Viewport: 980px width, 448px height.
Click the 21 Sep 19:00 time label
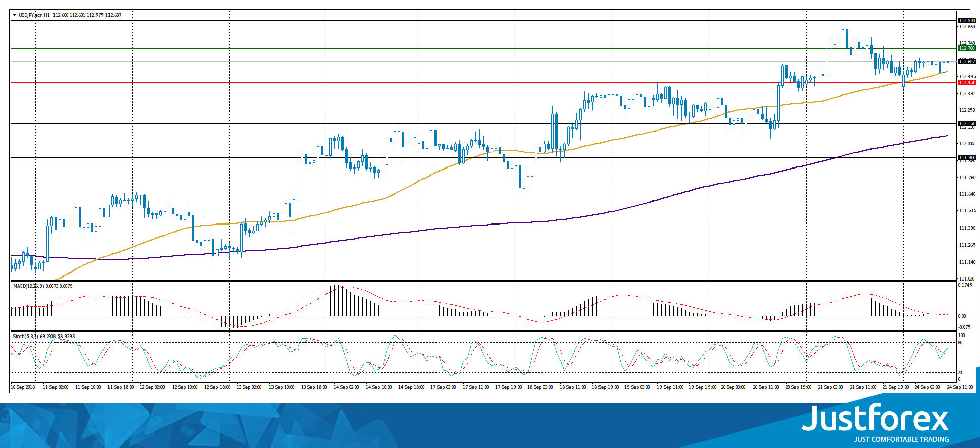click(896, 387)
